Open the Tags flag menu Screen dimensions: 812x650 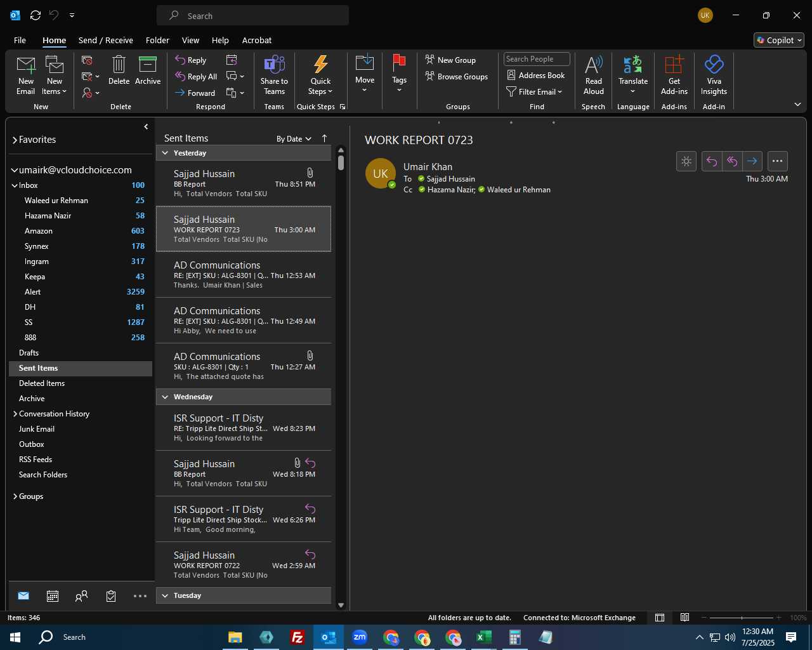pyautogui.click(x=399, y=74)
